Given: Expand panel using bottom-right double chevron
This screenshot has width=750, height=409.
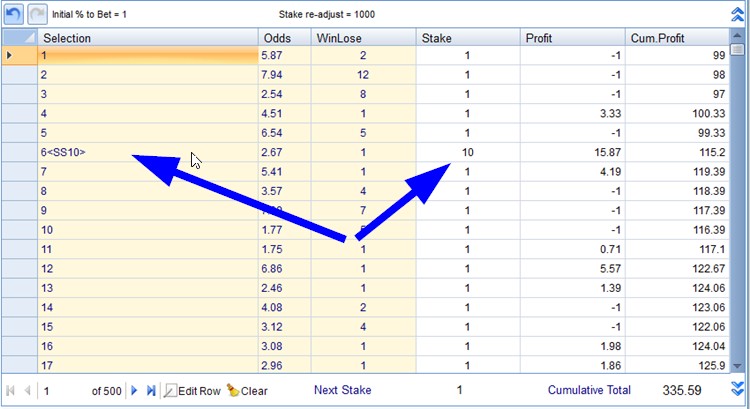Looking at the screenshot, I should [738, 389].
